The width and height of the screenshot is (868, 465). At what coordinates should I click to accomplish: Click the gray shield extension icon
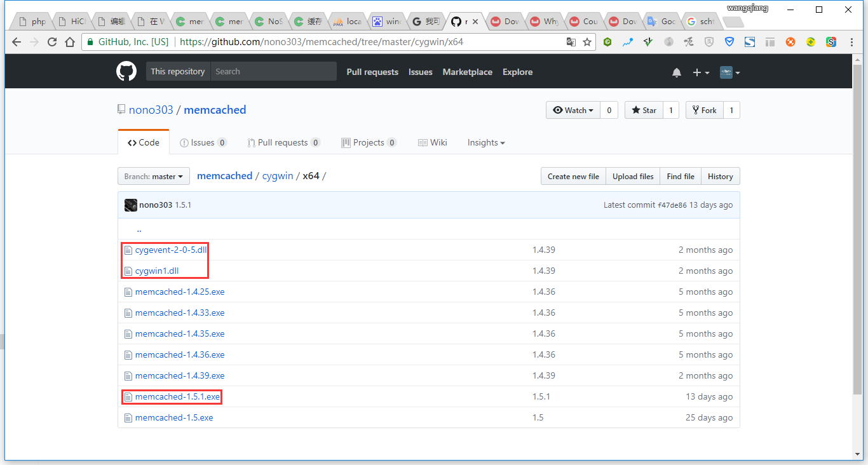tap(709, 42)
